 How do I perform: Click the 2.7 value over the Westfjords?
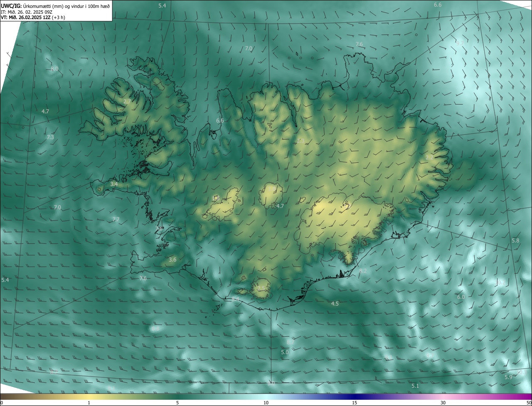(x=127, y=101)
